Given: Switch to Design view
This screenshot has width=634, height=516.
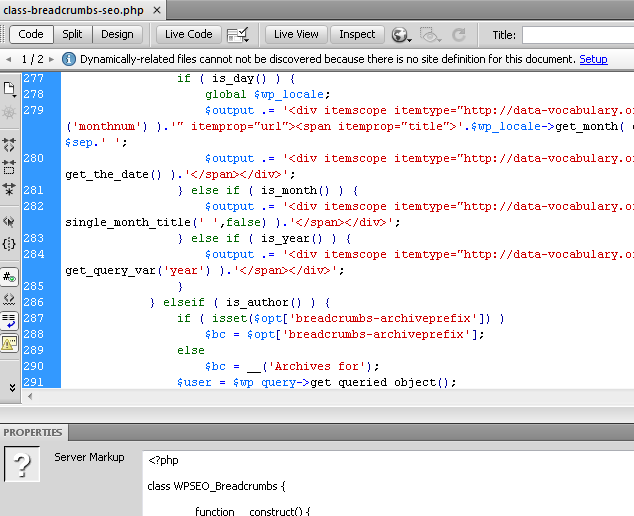Looking at the screenshot, I should click(117, 34).
